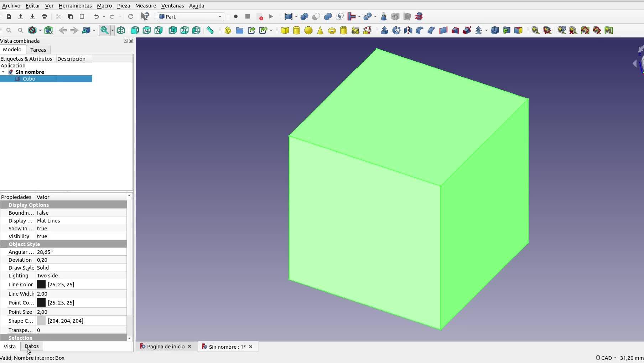The image size is (644, 363).
Task: Click the CAD navigation style button
Action: 606,358
